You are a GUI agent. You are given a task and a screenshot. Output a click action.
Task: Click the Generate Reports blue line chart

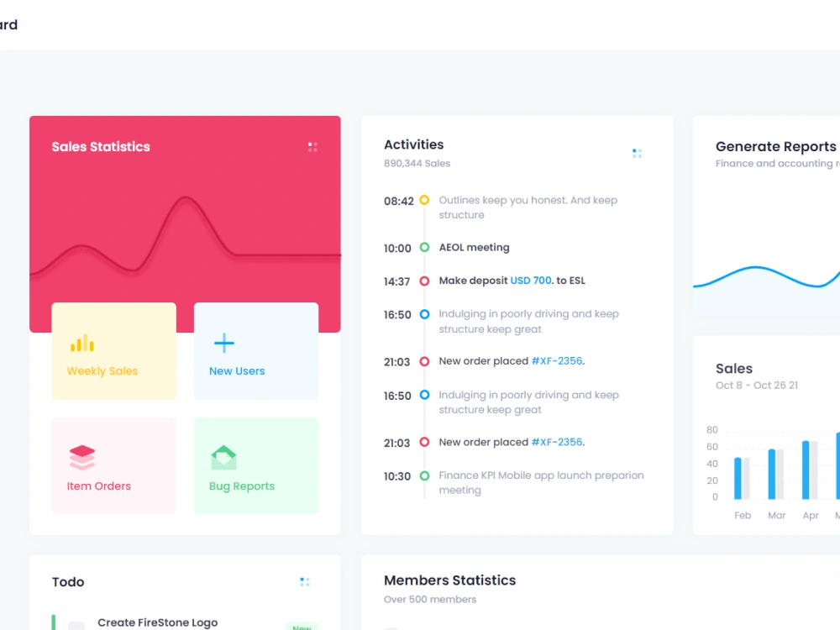[x=767, y=276]
